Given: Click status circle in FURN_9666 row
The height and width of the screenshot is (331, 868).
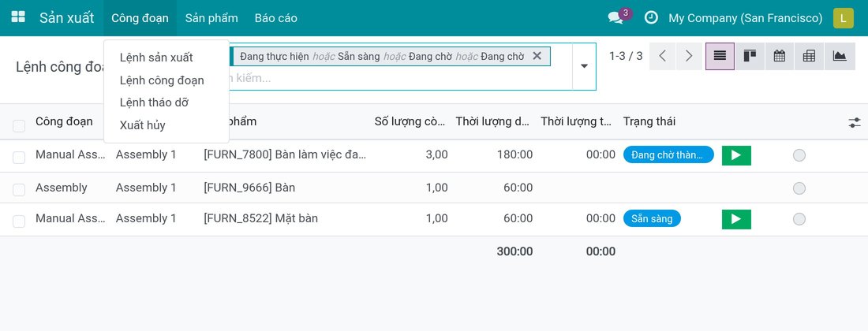Looking at the screenshot, I should pos(799,188).
